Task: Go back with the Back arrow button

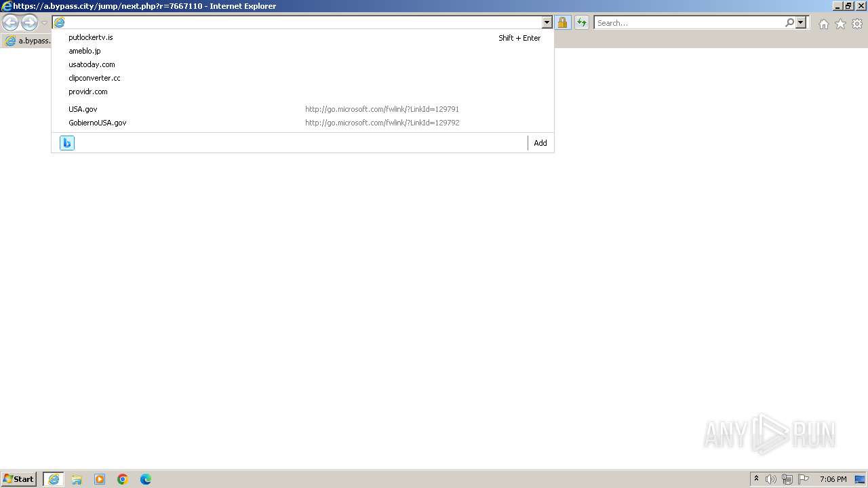Action: point(10,22)
